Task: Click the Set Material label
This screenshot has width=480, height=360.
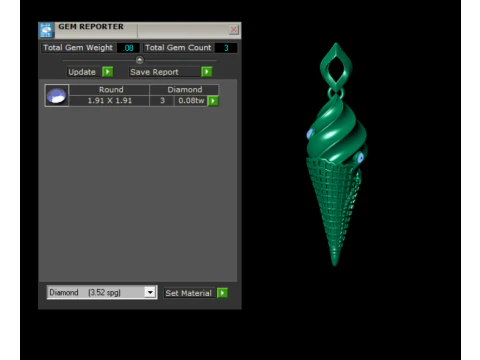Action: [x=188, y=293]
